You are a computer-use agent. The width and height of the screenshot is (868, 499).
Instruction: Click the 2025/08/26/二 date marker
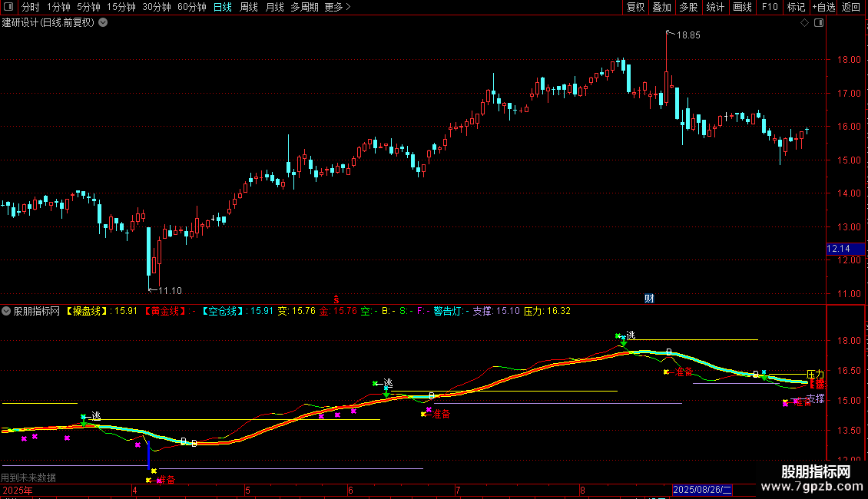tap(702, 490)
